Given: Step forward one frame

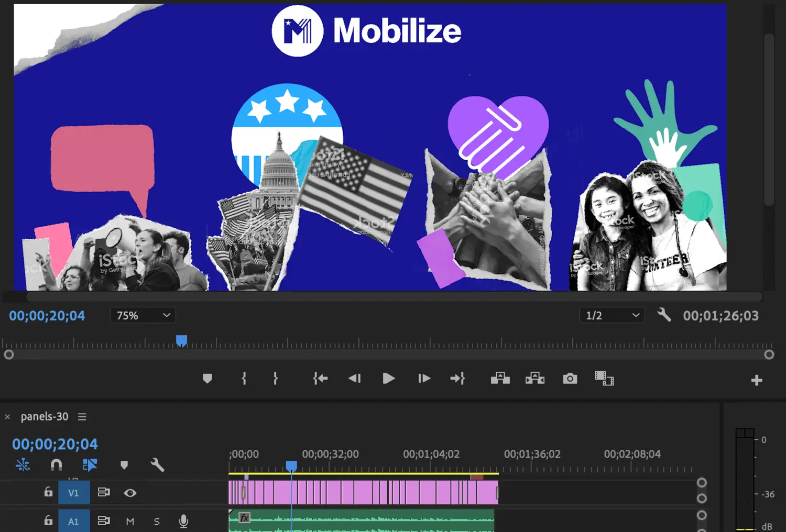Looking at the screenshot, I should click(x=424, y=378).
